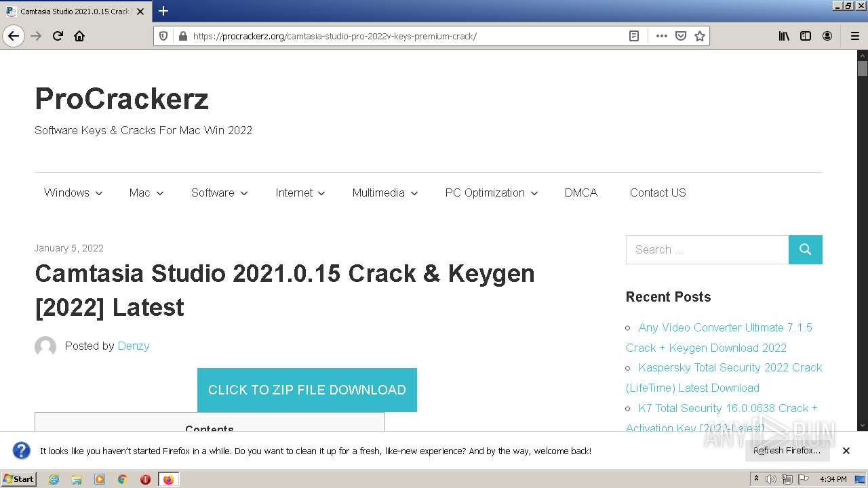Open the Windows Start menu
Image resolution: width=868 pixels, height=488 pixels.
18,479
